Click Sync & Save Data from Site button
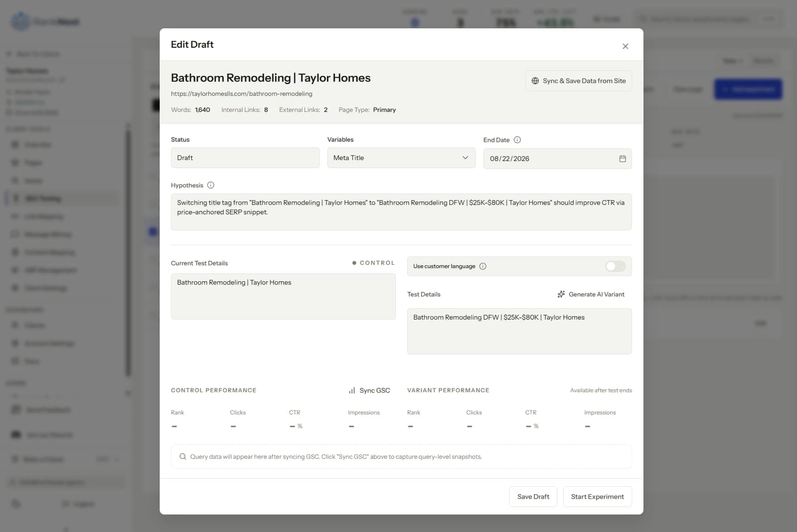 pyautogui.click(x=578, y=81)
